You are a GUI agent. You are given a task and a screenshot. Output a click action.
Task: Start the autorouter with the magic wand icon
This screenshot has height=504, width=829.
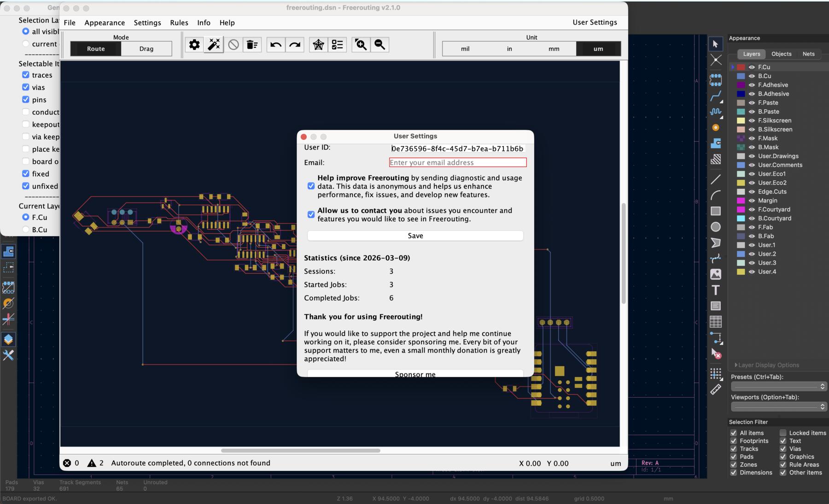tap(214, 45)
